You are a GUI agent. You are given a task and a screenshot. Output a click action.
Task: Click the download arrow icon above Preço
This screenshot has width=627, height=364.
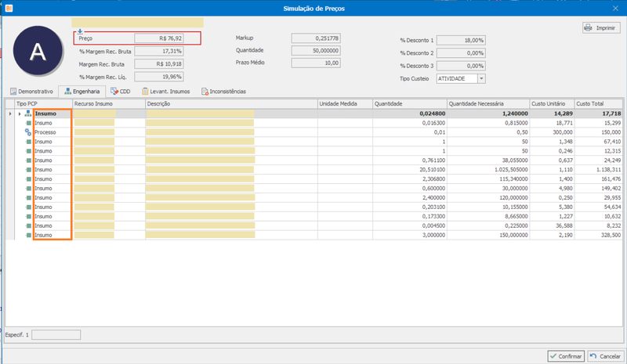coord(80,31)
